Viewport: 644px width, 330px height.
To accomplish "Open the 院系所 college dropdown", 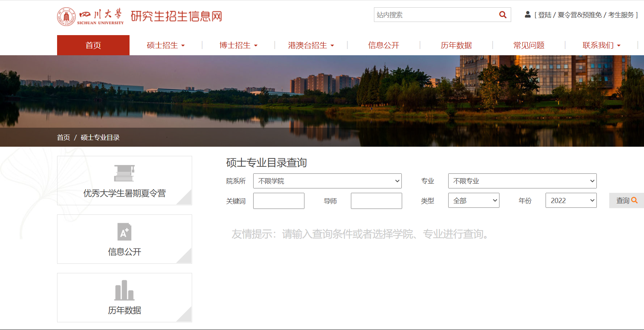I will pyautogui.click(x=327, y=181).
